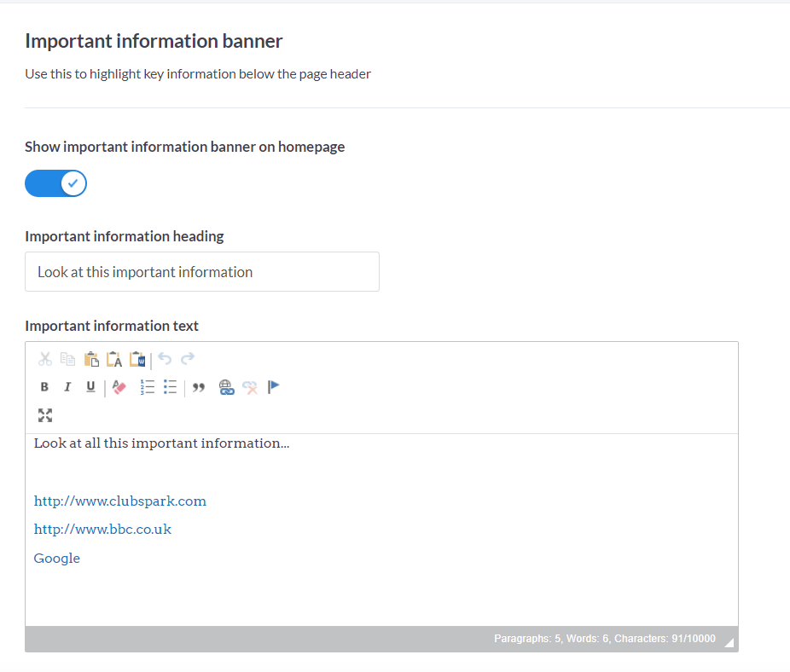
Task: Toggle underline formatting
Action: point(90,387)
